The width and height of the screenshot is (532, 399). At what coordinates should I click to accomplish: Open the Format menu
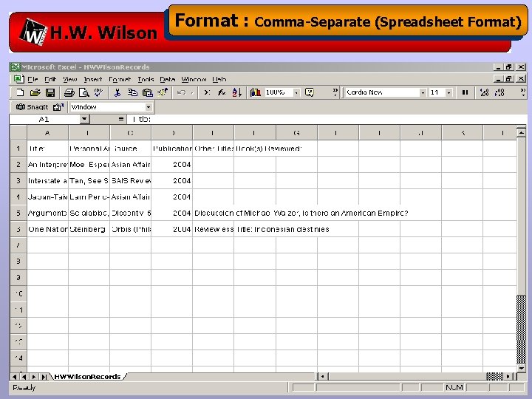[120, 79]
